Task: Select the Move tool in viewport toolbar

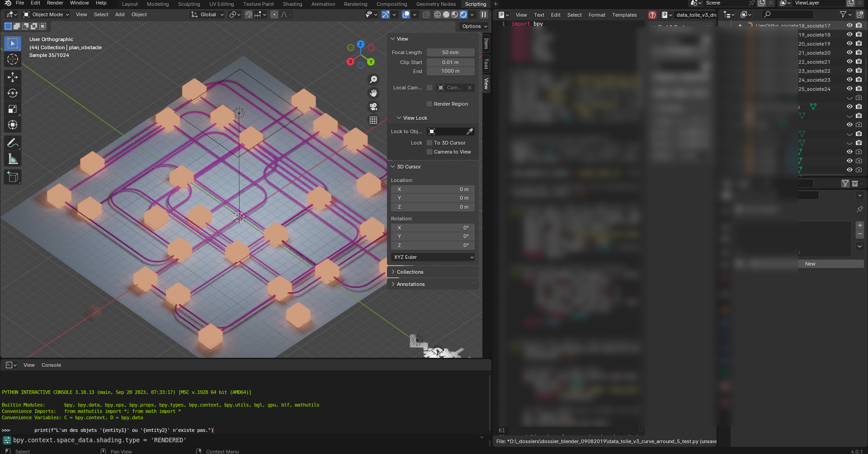Action: [12, 77]
